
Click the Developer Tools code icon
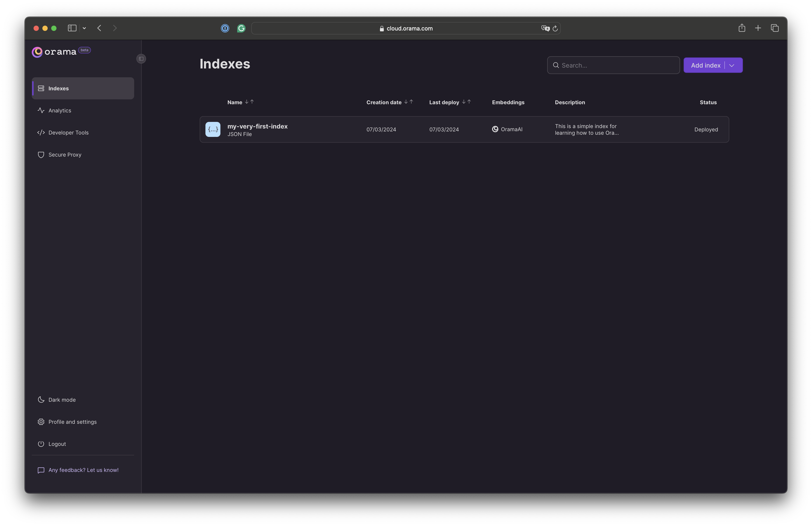pos(41,132)
